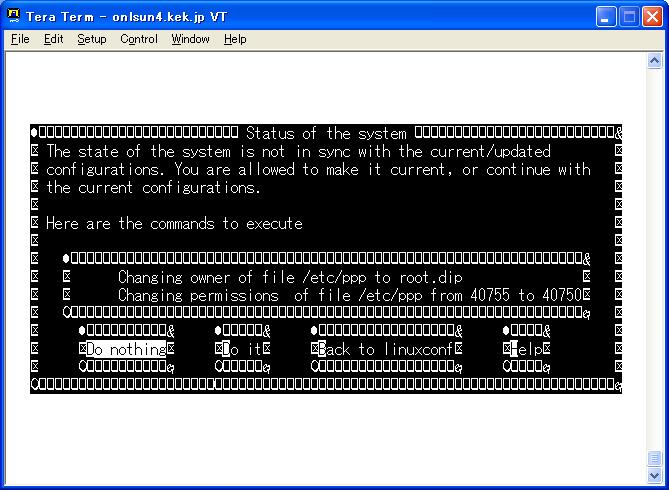
Task: Select the 'Do nothing' button
Action: [x=126, y=350]
